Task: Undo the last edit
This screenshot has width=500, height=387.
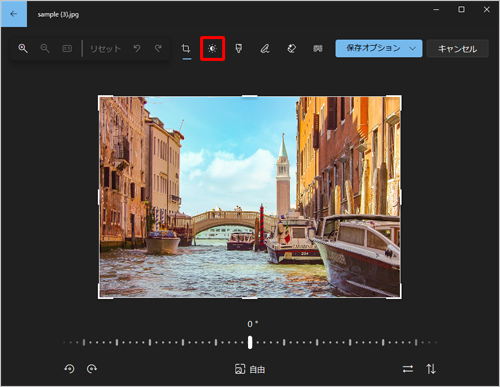Action: coord(137,49)
